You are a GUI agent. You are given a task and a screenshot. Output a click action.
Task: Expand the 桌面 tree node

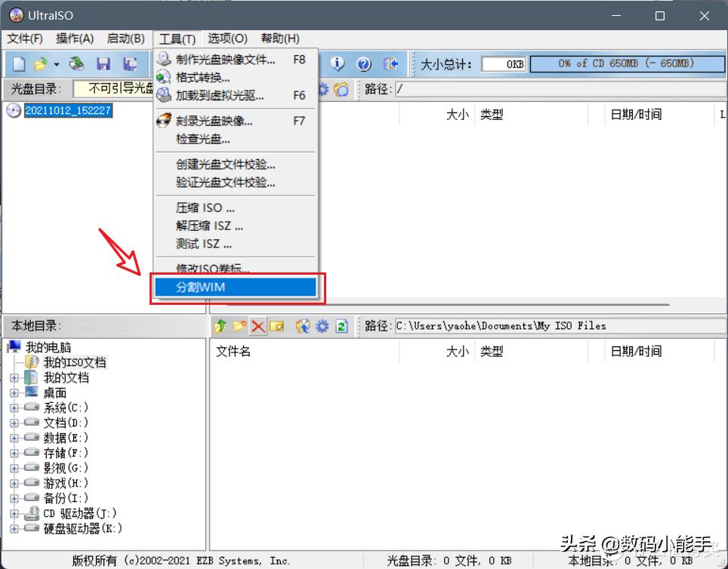(x=14, y=392)
